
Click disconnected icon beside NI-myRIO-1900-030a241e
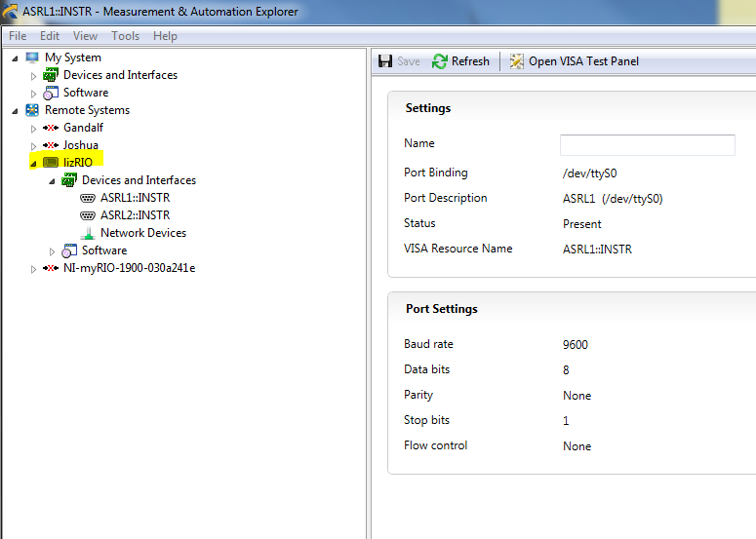click(51, 268)
